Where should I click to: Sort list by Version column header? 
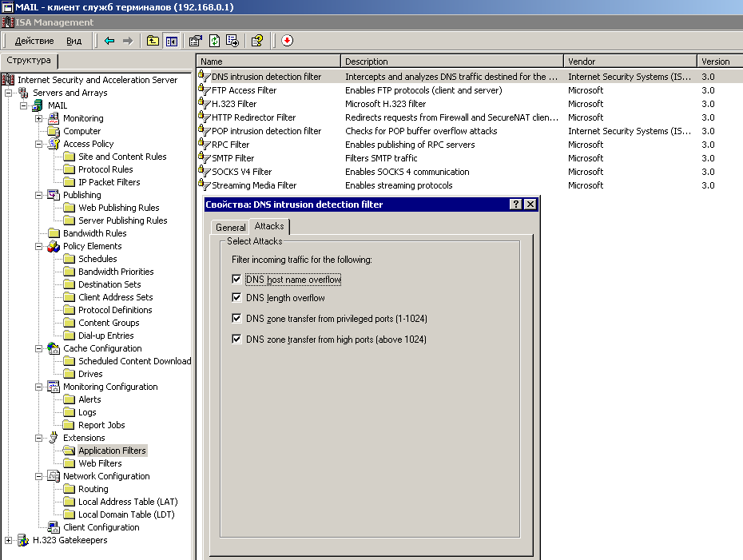click(720, 62)
